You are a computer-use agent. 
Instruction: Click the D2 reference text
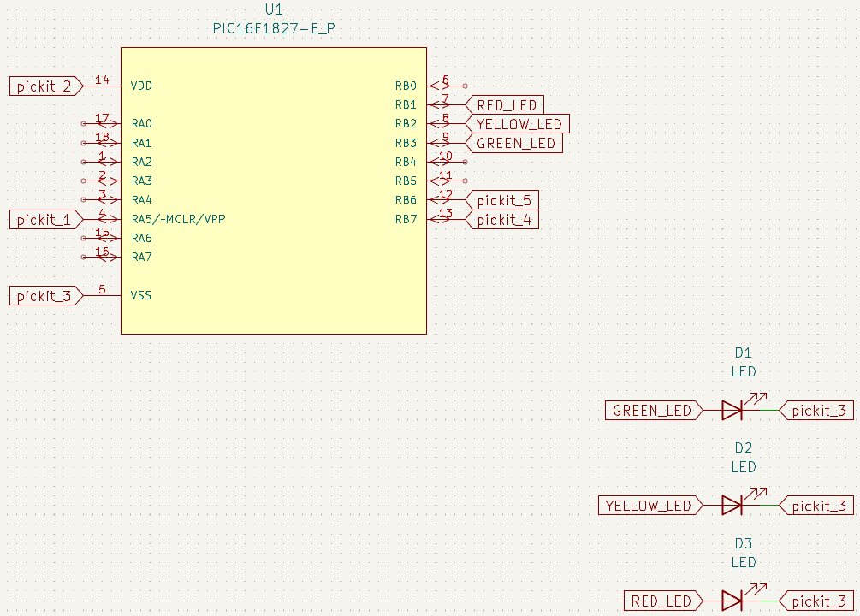(x=743, y=448)
